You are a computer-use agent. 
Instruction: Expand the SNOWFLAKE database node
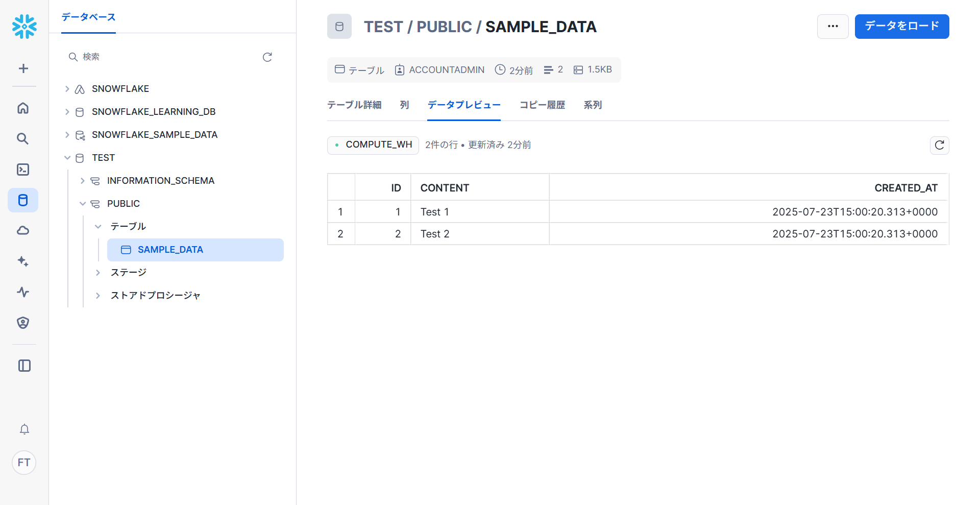(x=67, y=89)
